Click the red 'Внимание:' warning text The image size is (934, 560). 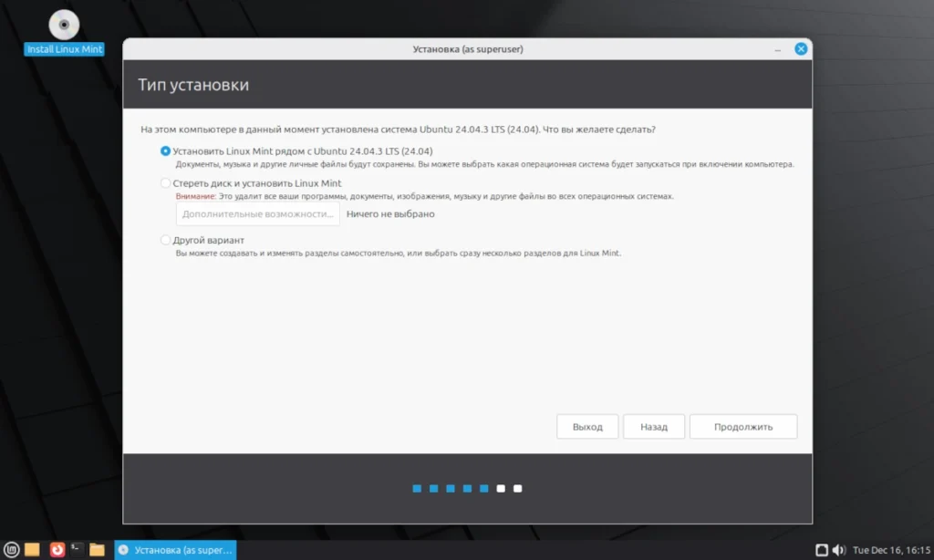196,196
